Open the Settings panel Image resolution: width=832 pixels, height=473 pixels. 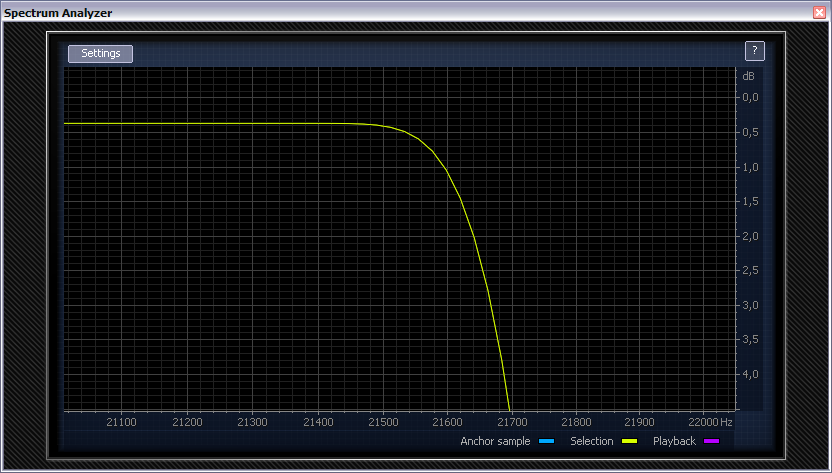[x=100, y=54]
